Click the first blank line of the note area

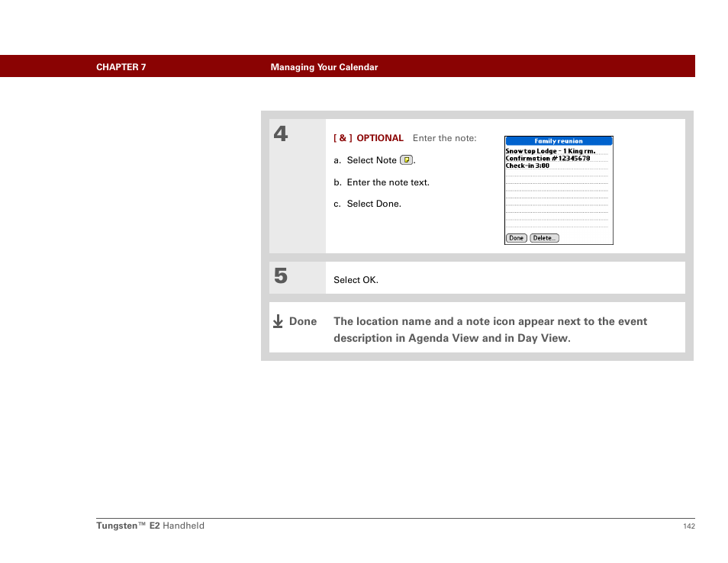[557, 173]
